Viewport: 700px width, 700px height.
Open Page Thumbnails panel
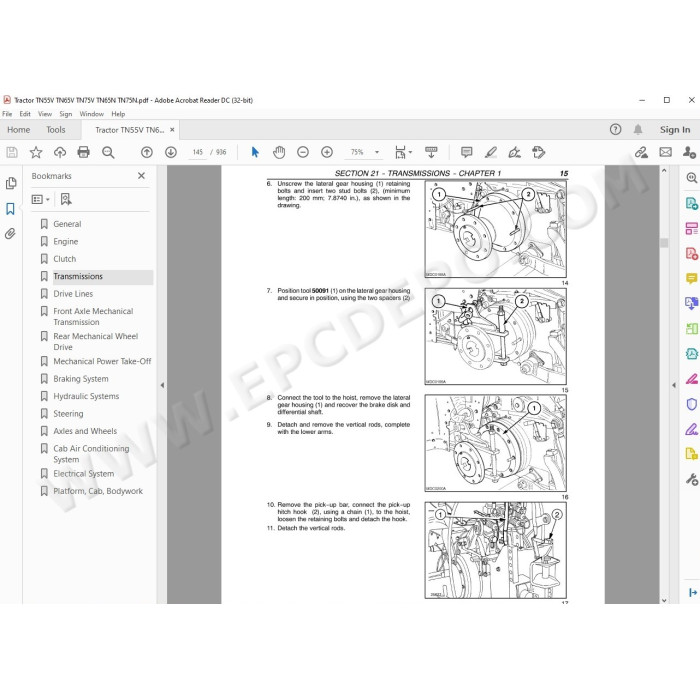click(11, 183)
